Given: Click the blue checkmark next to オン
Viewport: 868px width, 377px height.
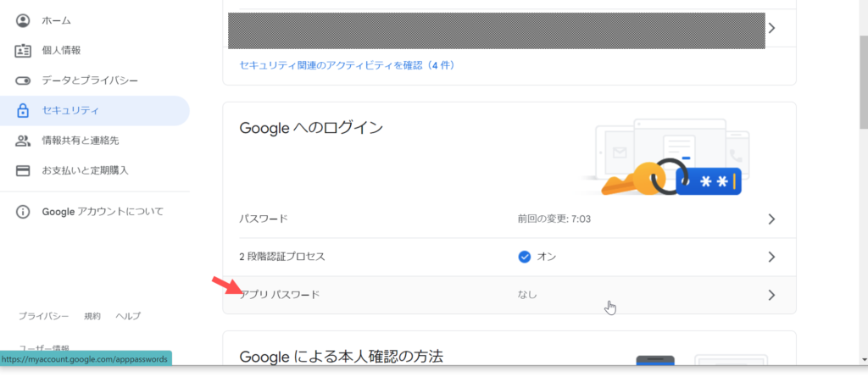Looking at the screenshot, I should [524, 257].
